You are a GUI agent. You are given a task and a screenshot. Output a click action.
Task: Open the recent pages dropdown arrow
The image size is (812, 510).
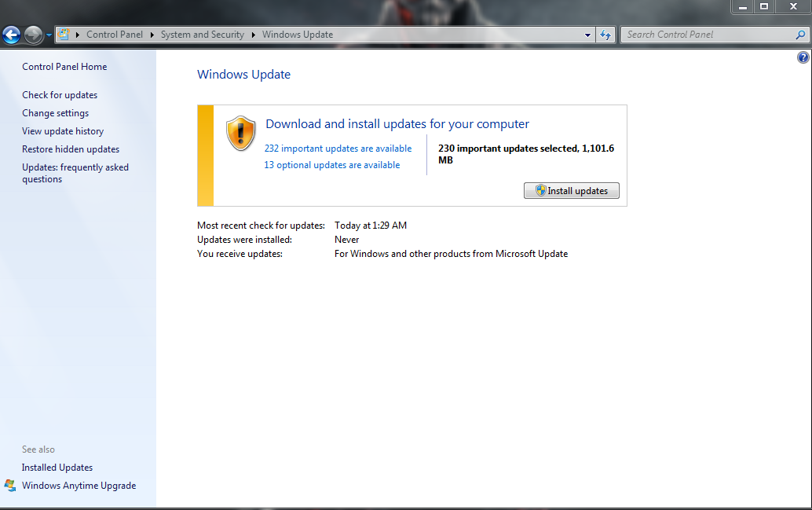(x=49, y=35)
